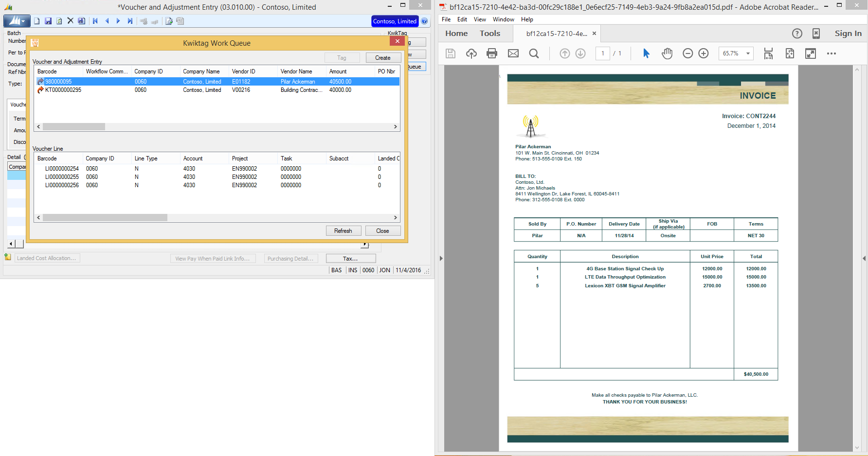Click the Refresh button in Kwiktag dialog
868x456 pixels.
(x=343, y=231)
